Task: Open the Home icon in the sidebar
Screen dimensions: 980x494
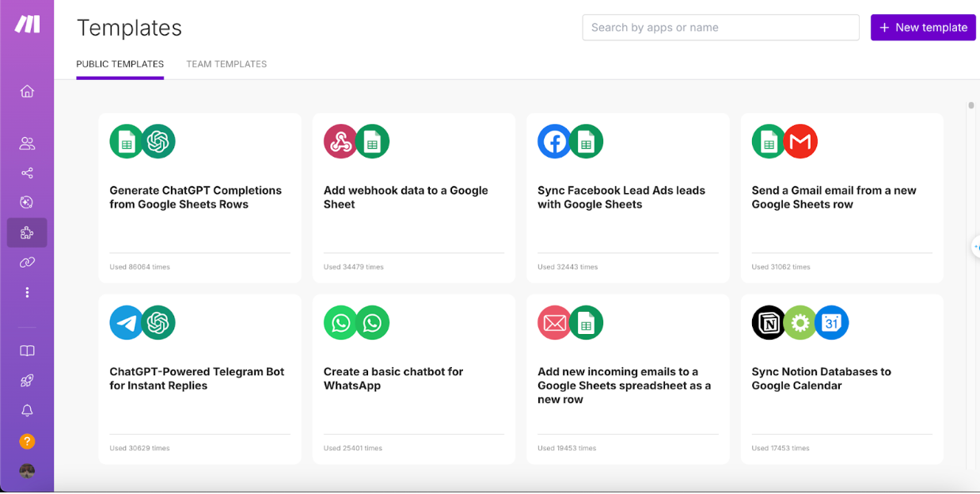Action: pyautogui.click(x=27, y=91)
